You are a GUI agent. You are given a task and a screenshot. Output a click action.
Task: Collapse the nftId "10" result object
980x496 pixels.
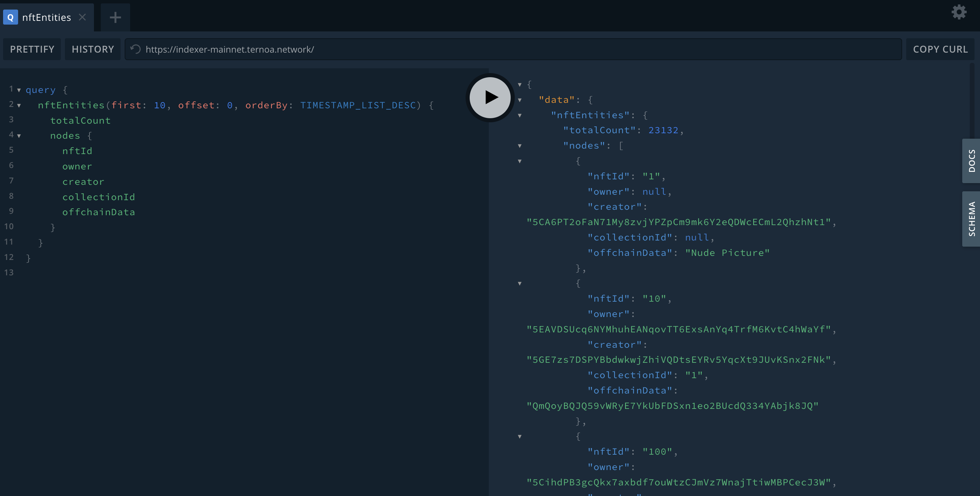coord(520,284)
